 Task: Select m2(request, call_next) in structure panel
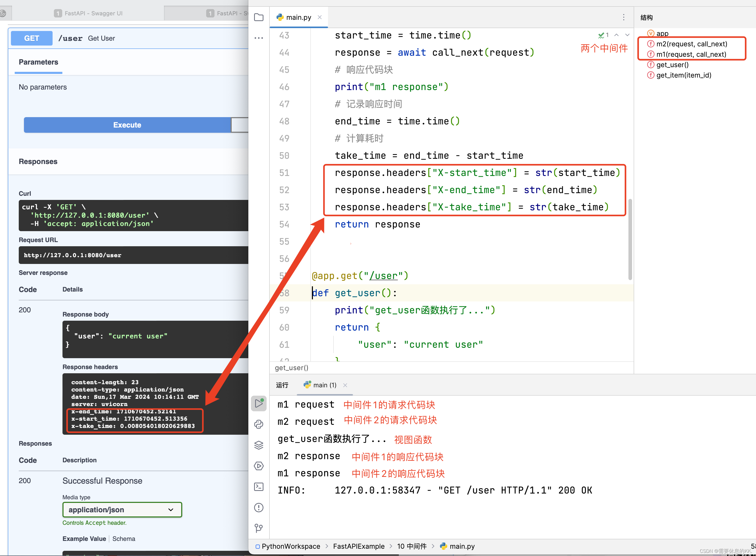click(x=687, y=44)
